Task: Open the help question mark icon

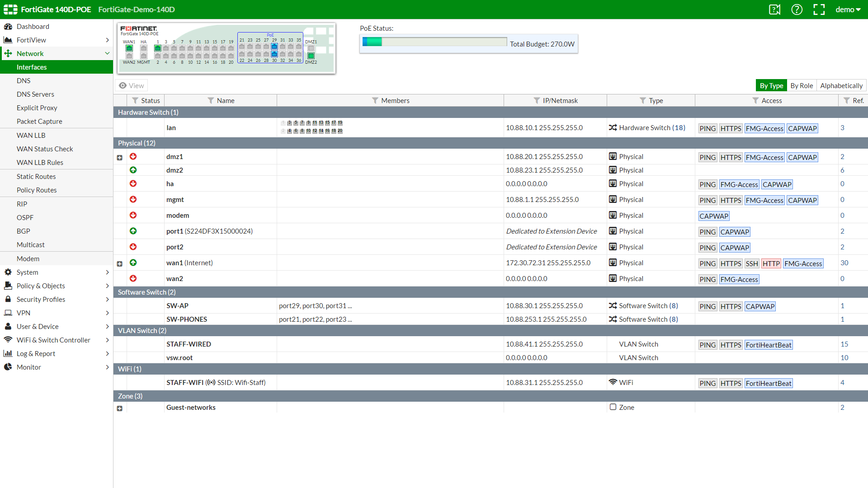Action: tap(797, 9)
